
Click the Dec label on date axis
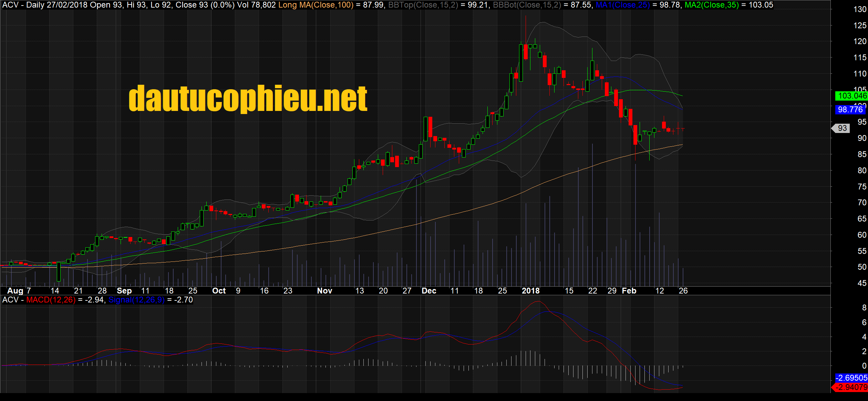click(x=429, y=291)
